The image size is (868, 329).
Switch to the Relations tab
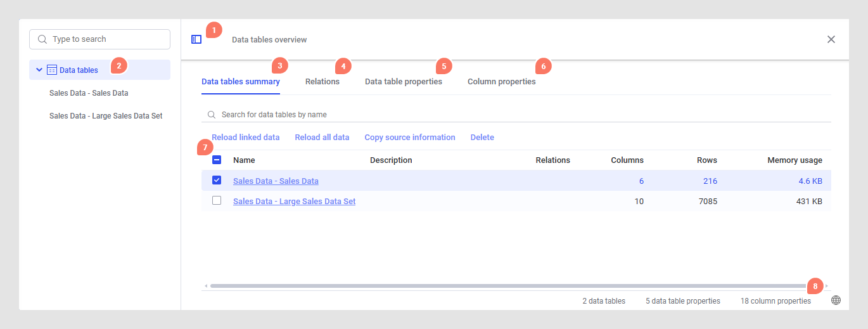click(322, 82)
